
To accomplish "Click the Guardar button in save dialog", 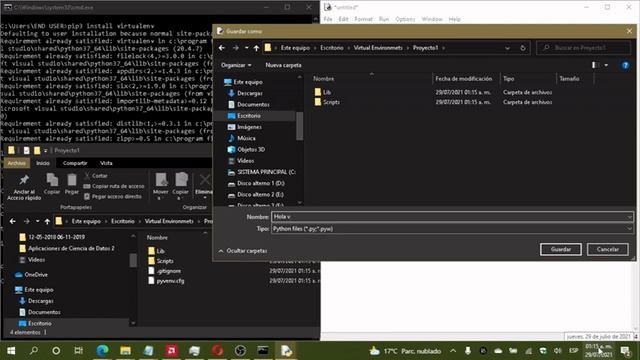I will pos(560,249).
